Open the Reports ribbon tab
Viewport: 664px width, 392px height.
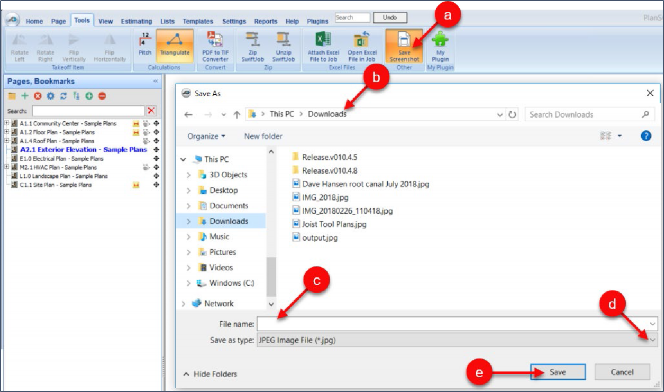[x=266, y=21]
